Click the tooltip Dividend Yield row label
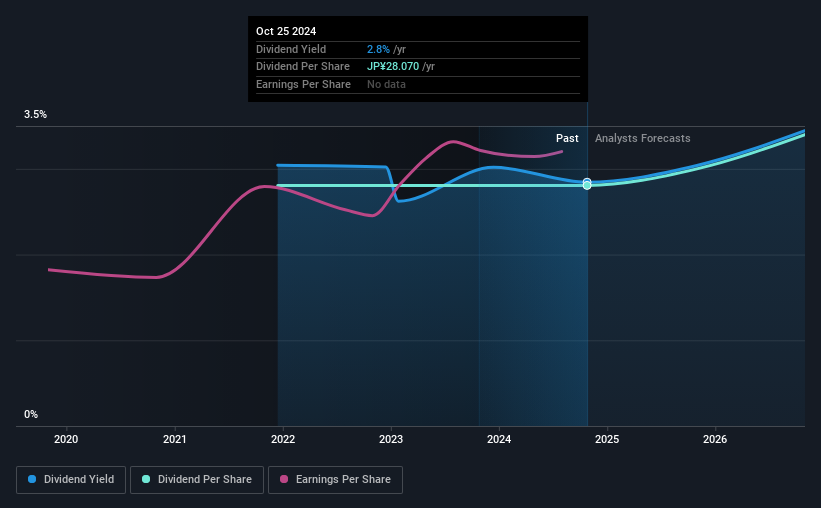The image size is (821, 508). pyautogui.click(x=291, y=49)
